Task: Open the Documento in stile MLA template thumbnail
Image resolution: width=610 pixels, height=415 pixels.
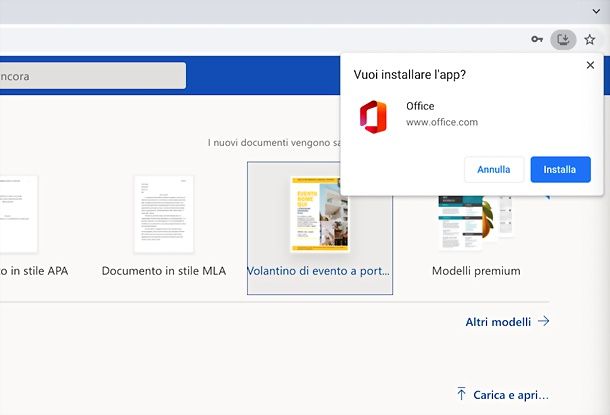Action: click(x=164, y=214)
